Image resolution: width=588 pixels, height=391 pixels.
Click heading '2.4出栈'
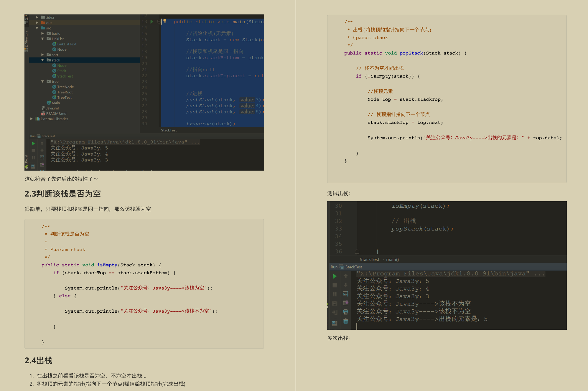pyautogui.click(x=38, y=360)
